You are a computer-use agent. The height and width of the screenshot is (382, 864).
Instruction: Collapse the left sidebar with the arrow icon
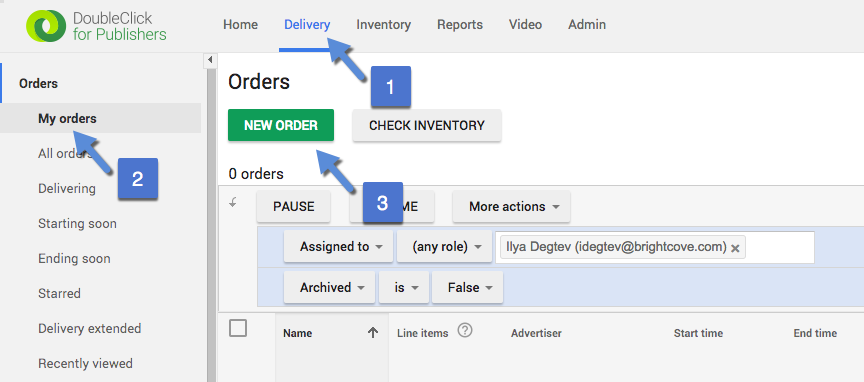[209, 60]
